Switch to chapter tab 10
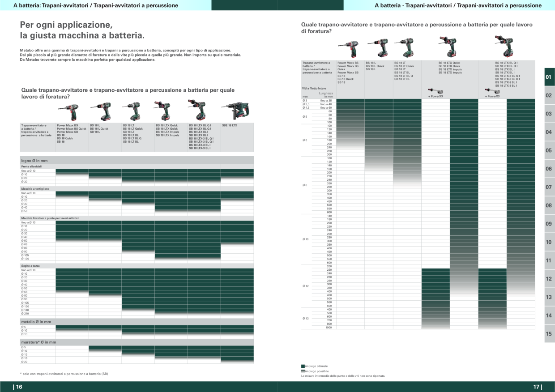 (550, 242)
